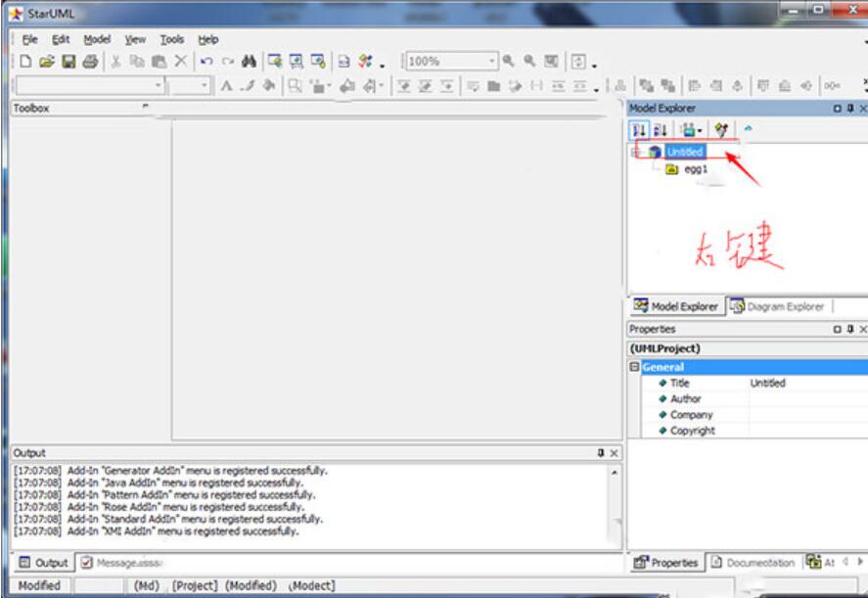Pin the Properties panel
This screenshot has width=868, height=598.
click(x=850, y=330)
